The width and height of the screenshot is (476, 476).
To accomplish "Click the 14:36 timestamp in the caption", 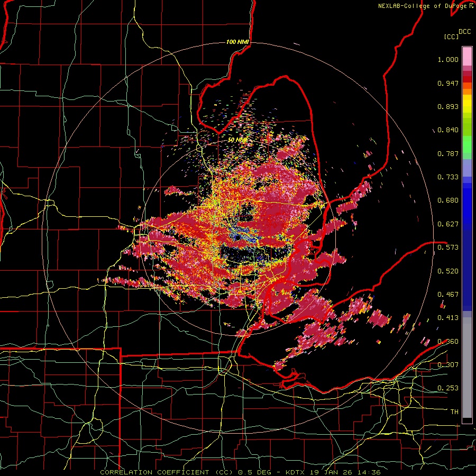I will [370, 472].
